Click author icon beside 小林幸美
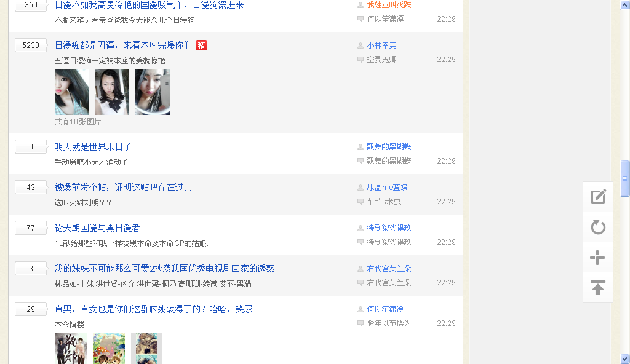This screenshot has height=364, width=630. point(361,45)
